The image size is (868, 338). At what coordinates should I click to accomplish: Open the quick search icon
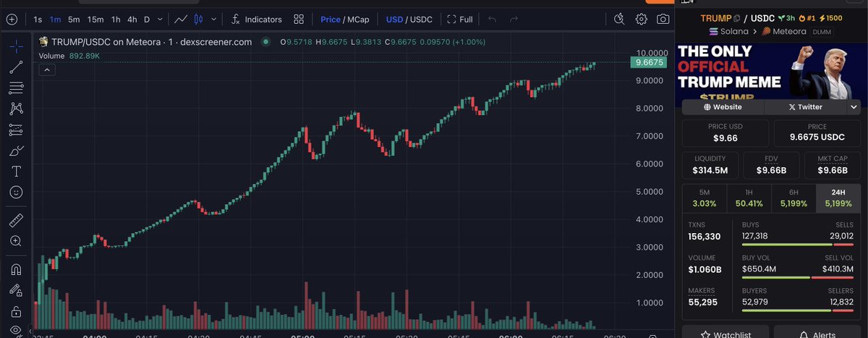click(x=619, y=20)
